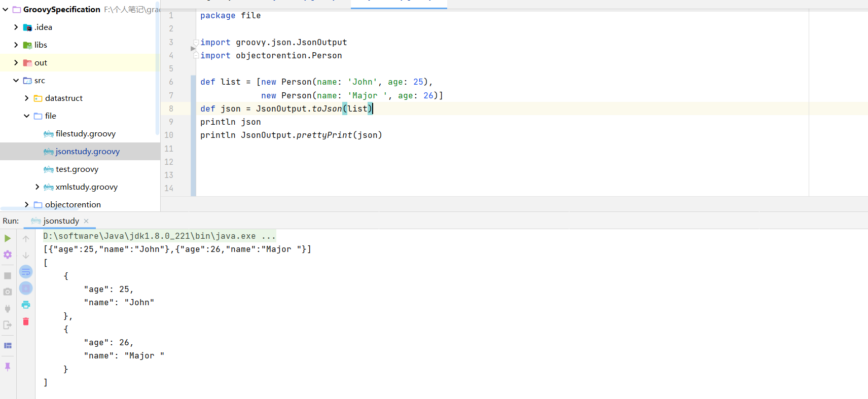
Task: Click line number 11 in the editor gutter
Action: (x=169, y=149)
